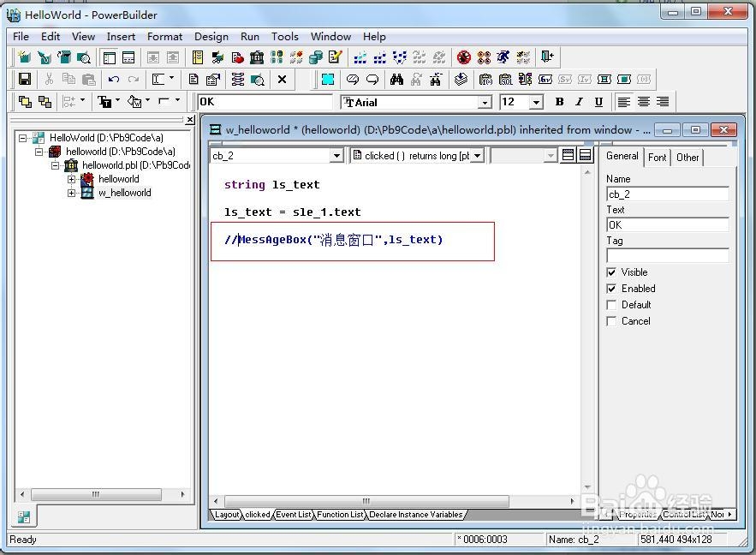Open the clicked event dropdown
This screenshot has height=555, width=756.
478,155
